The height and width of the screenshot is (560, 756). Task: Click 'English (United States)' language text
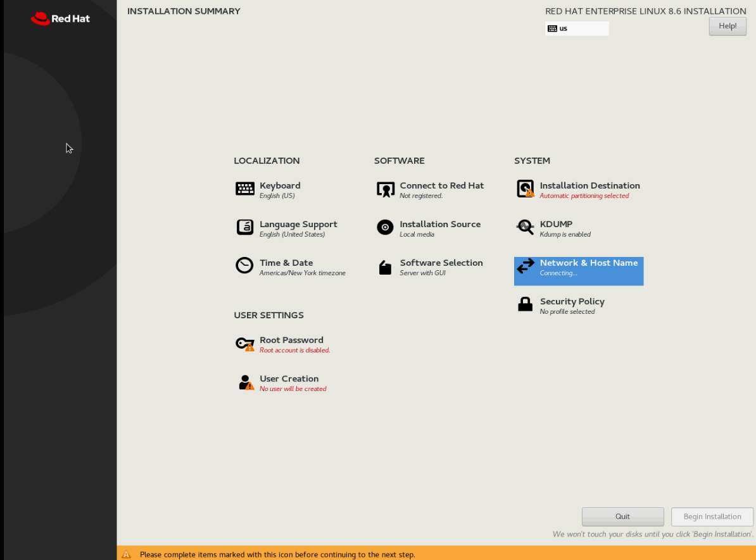tap(292, 234)
